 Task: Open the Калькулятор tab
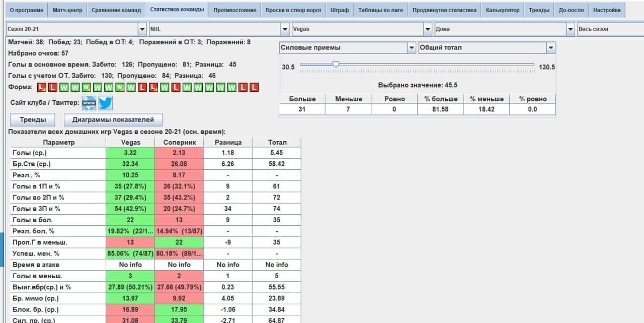pos(502,10)
